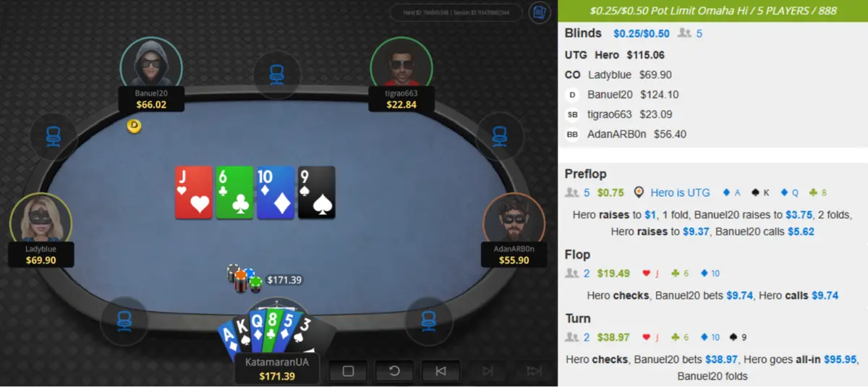
Task: Click the pot chip stack on table
Action: click(x=244, y=279)
